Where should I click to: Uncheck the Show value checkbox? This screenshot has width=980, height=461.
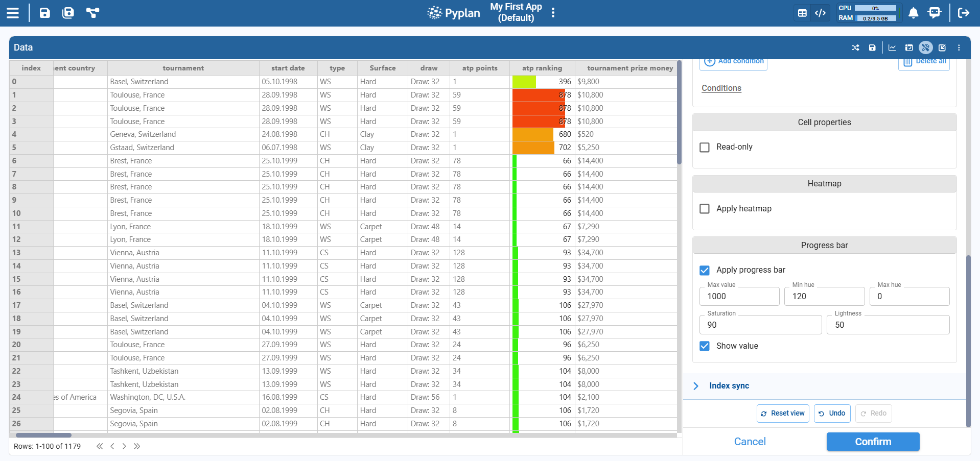705,346
